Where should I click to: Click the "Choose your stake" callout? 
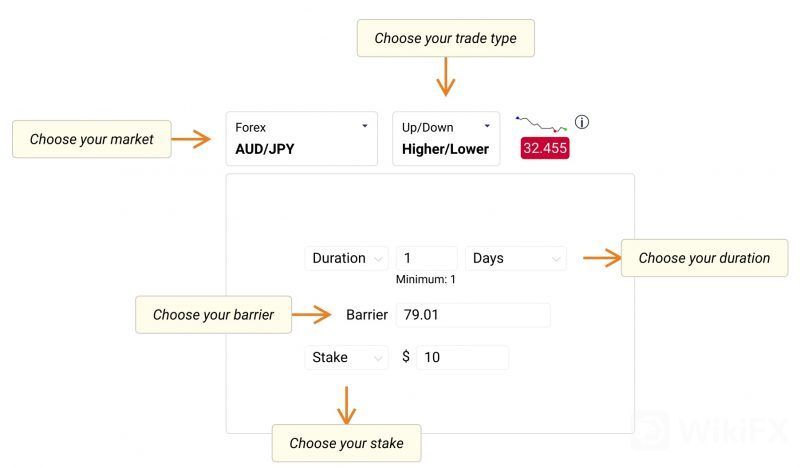(x=346, y=443)
